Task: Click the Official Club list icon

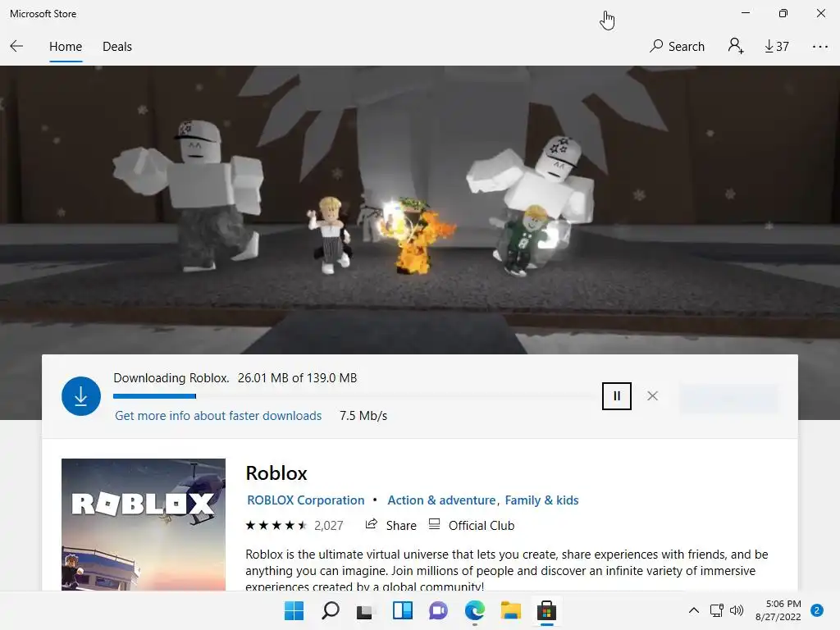Action: coord(435,524)
